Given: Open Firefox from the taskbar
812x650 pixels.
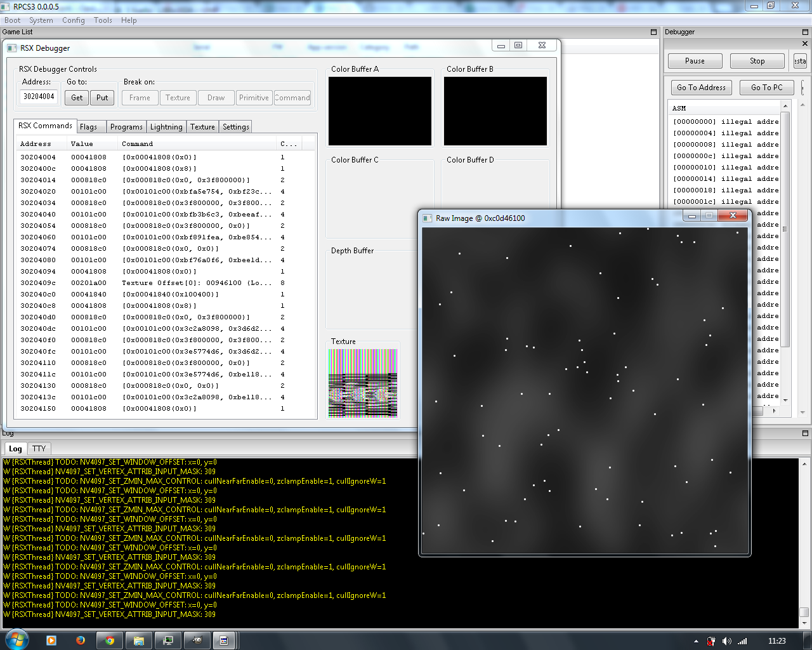Looking at the screenshot, I should (x=81, y=640).
